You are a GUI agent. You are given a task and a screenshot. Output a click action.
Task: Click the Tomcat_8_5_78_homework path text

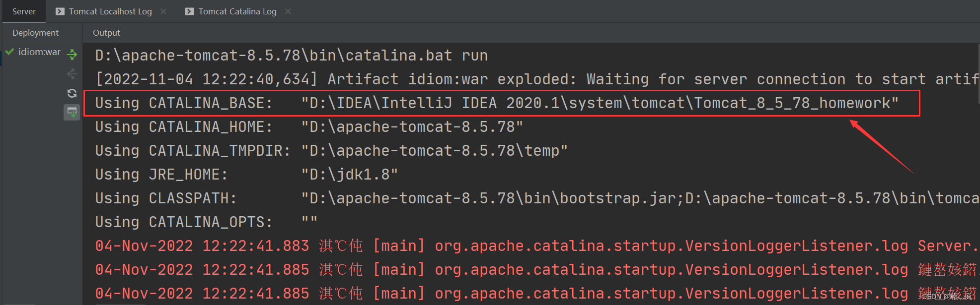click(792, 103)
